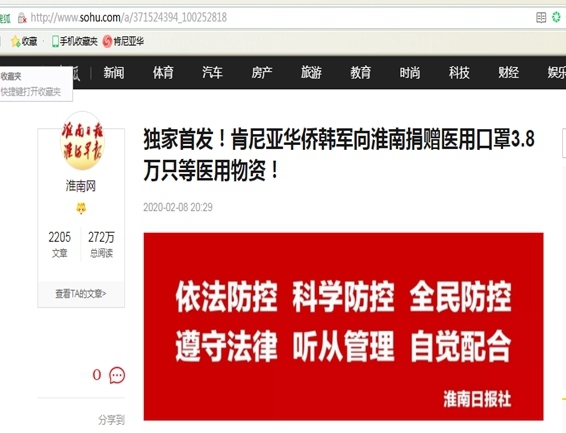Click the 查看TA的文章 link
This screenshot has width=566, height=433.
pos(81,294)
